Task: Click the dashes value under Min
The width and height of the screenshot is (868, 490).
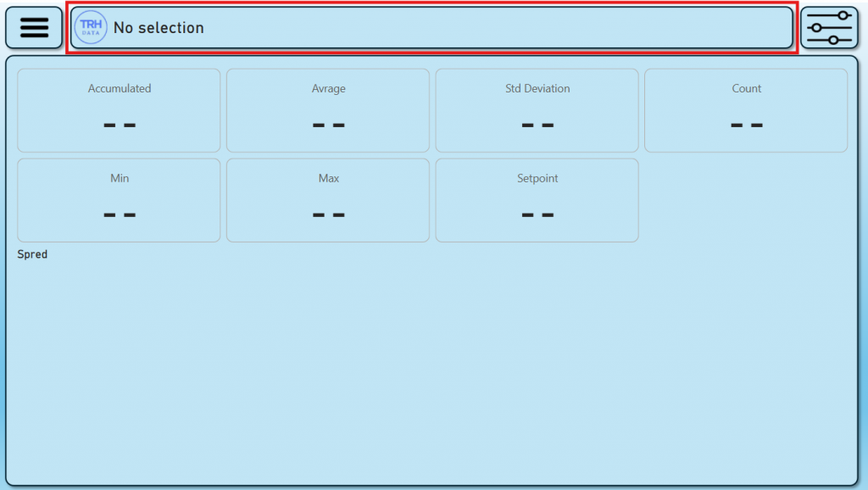Action: (120, 214)
